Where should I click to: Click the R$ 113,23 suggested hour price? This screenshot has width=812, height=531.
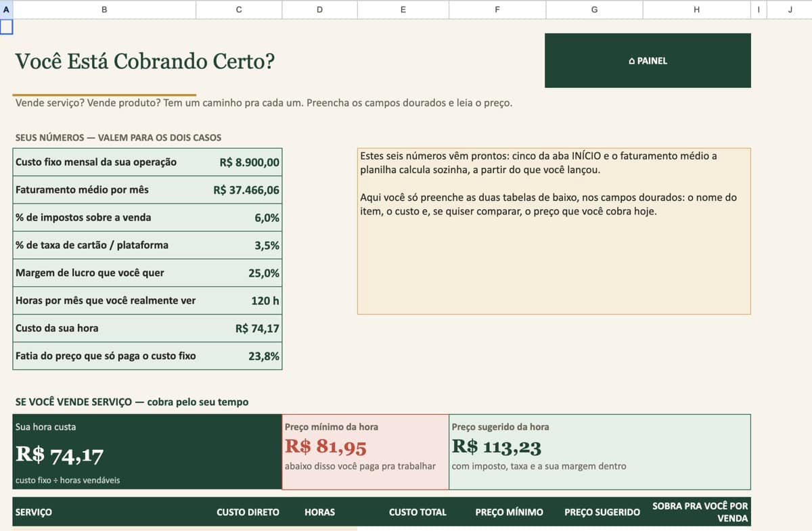pos(497,446)
